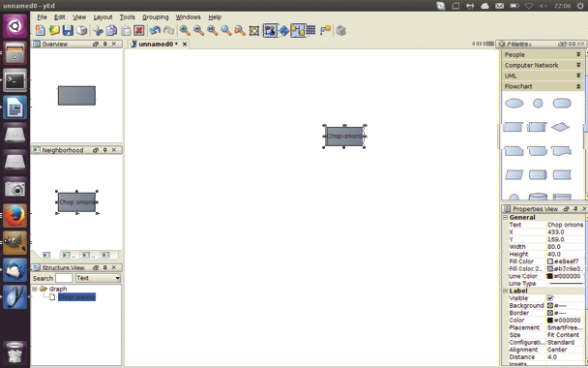Pick the parallelogram data shape in palette
Image resolution: width=588 pixels, height=368 pixels.
(x=514, y=174)
